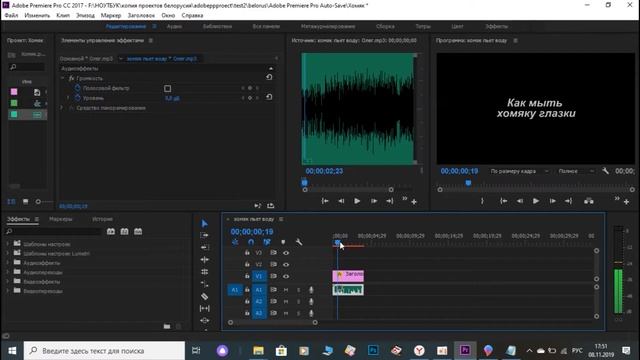Toggle Linked Selection in timeline

[x=267, y=242]
